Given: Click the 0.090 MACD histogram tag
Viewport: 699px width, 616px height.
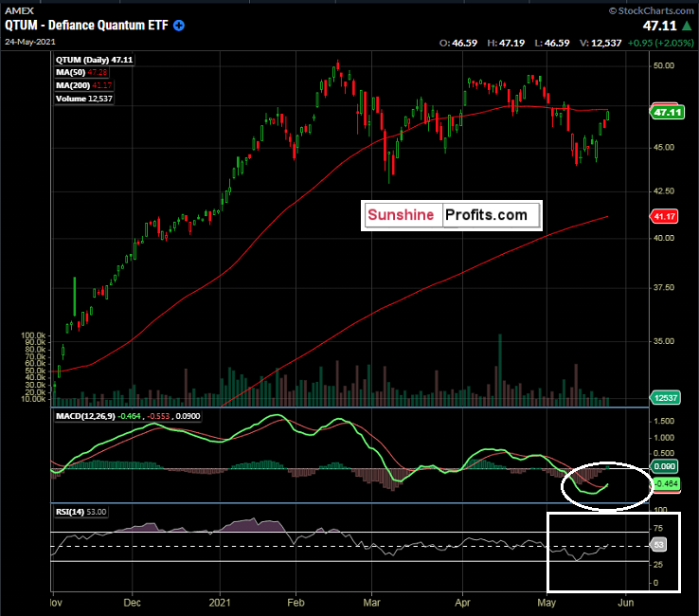Looking at the screenshot, I should point(664,466).
